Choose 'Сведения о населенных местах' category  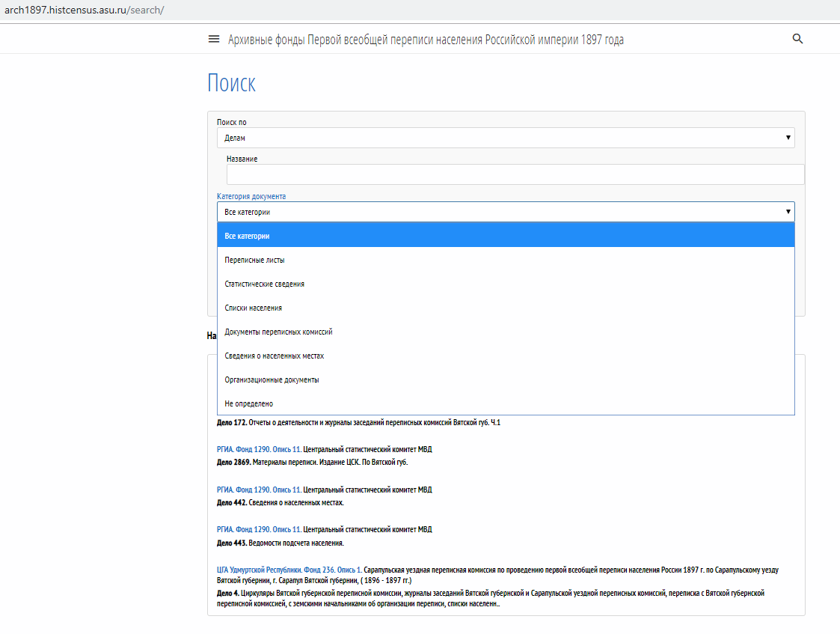tap(275, 356)
